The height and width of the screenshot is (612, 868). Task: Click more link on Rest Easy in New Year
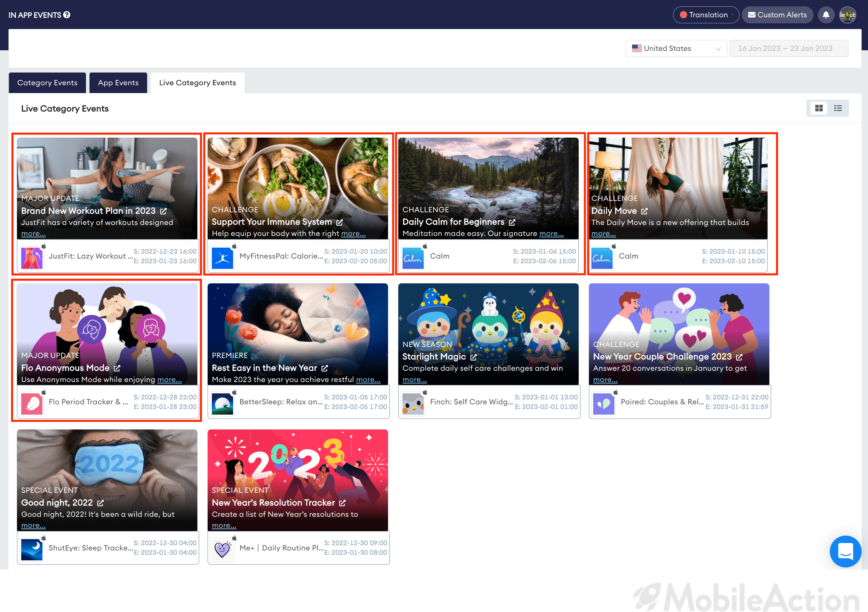coord(368,380)
